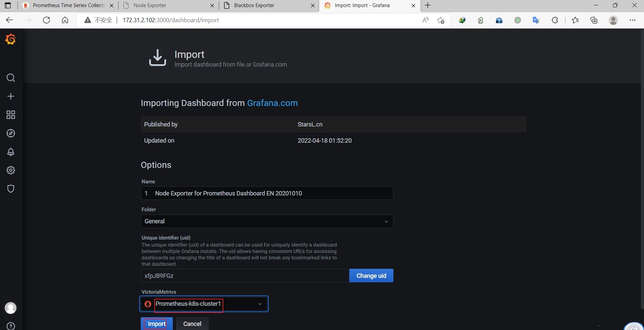Open user profile avatar in Grafana sidebar
The height and width of the screenshot is (330, 644).
(x=10, y=308)
